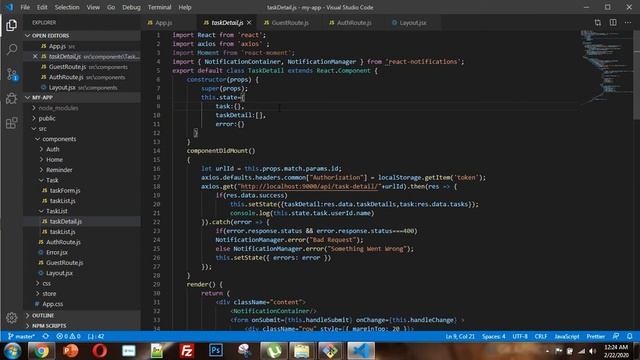This screenshot has height=360, width=640.
Task: Open the Help menu
Action: coord(185,7)
